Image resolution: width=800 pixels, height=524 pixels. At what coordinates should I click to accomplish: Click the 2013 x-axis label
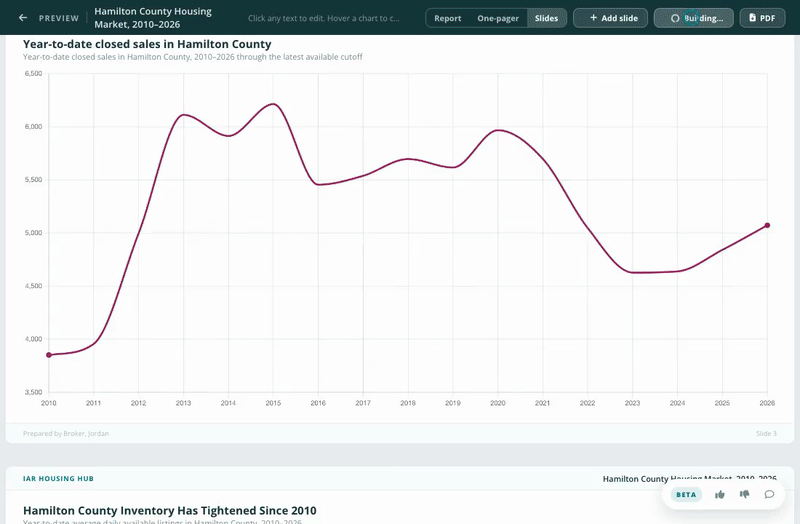coord(183,403)
